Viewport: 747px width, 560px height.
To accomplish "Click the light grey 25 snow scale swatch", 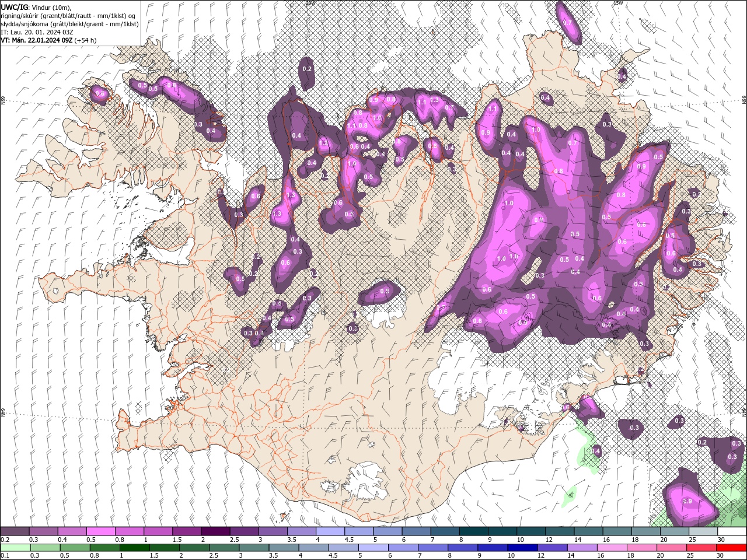I will point(703,531).
